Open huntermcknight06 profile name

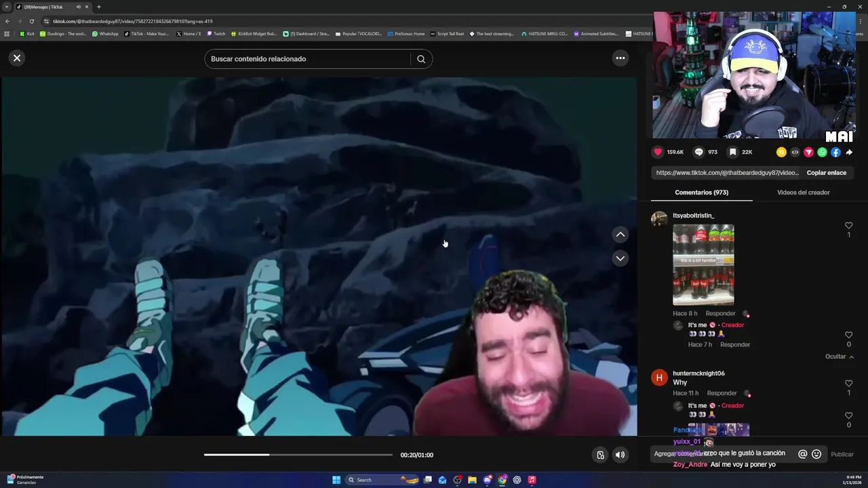coord(698,373)
